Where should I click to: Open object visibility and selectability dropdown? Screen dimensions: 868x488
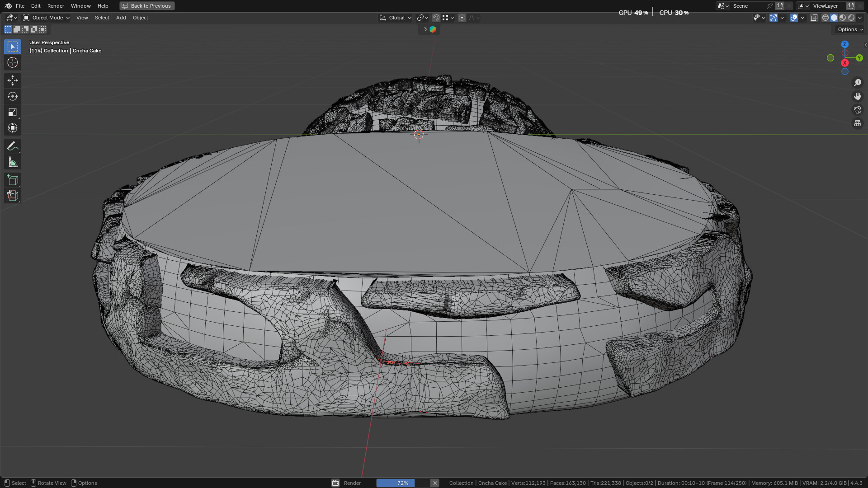759,18
